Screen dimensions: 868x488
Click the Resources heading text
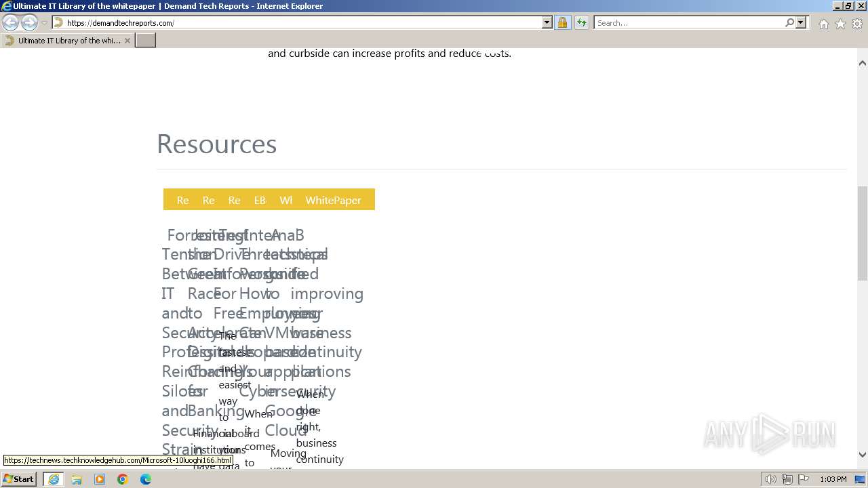(x=217, y=144)
